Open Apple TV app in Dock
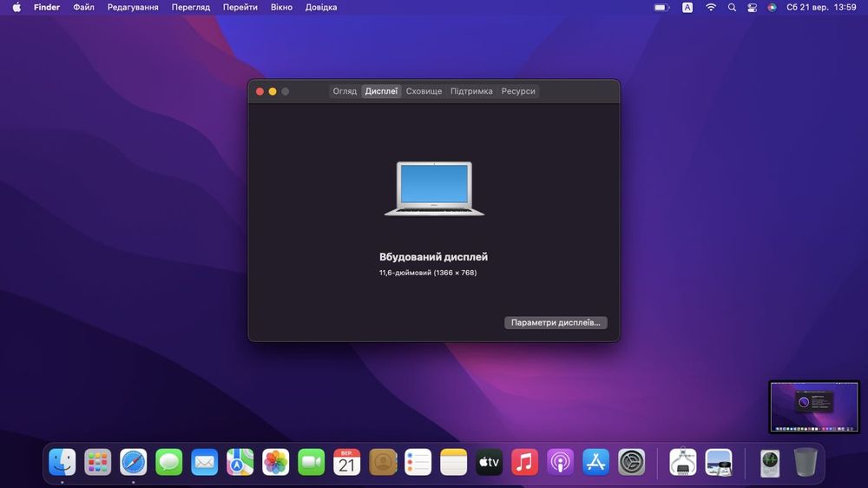 pos(489,462)
